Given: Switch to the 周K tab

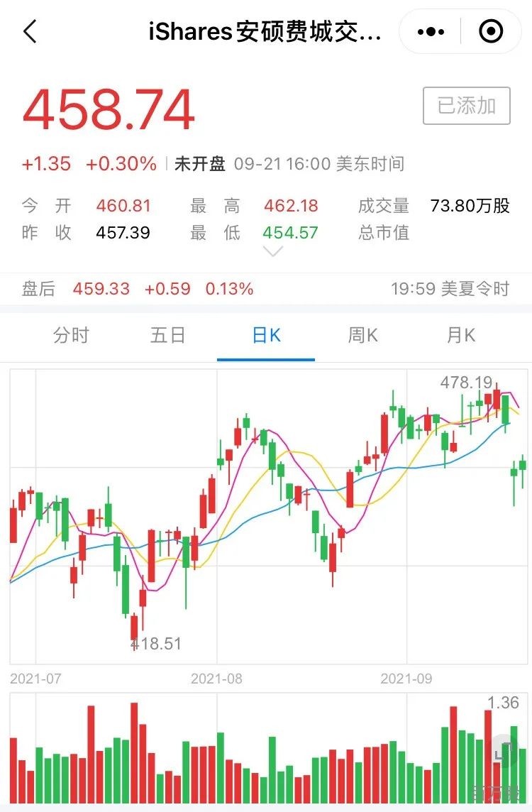Looking at the screenshot, I should [362, 335].
